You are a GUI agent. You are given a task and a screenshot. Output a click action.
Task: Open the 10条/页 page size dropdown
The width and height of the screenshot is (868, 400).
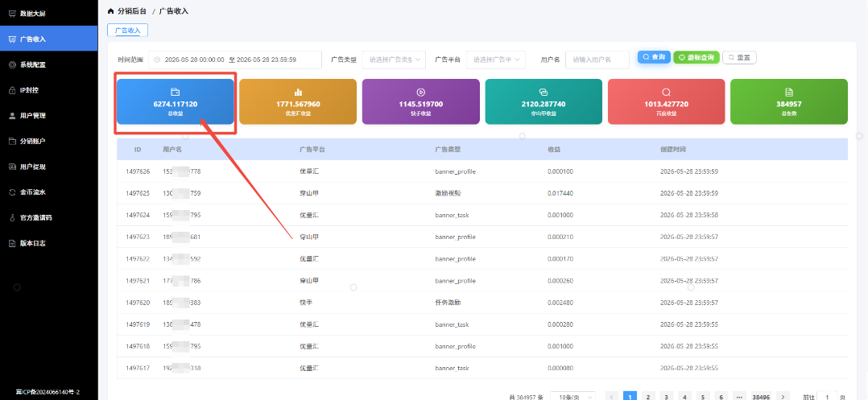[x=573, y=398]
